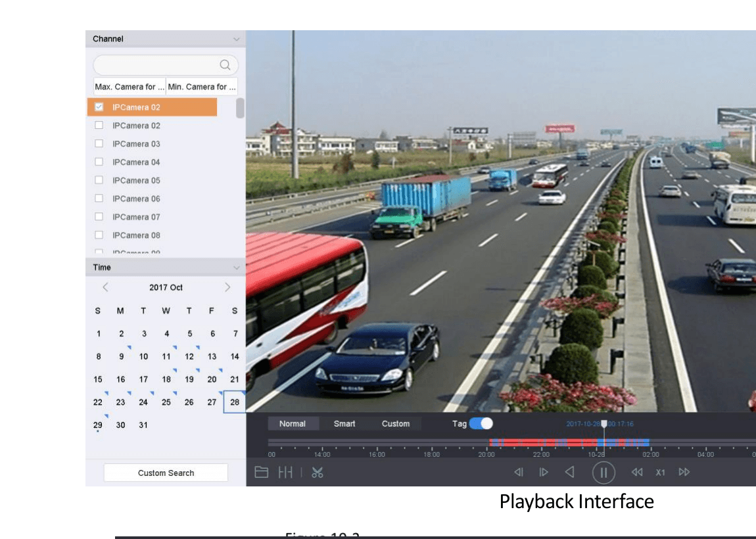Viewport: 756px width, 539px height.
Task: Click the split-view bars icon beside folder
Action: 285,472
